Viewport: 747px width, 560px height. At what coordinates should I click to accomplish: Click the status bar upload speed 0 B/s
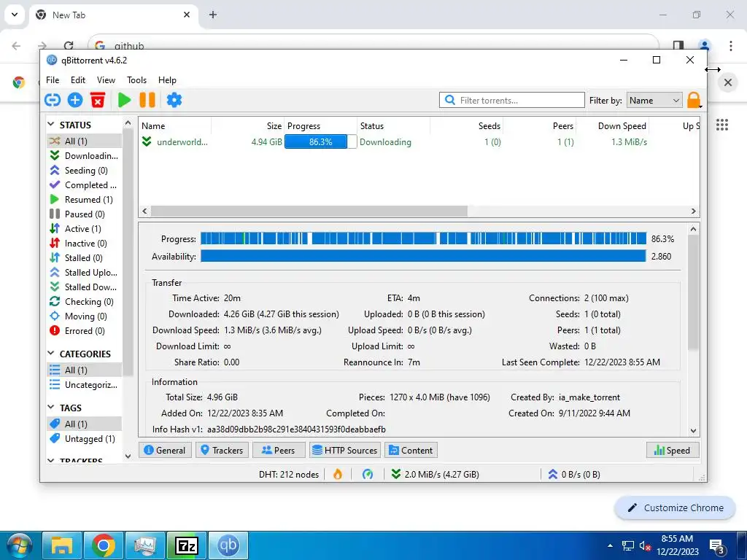pos(574,474)
